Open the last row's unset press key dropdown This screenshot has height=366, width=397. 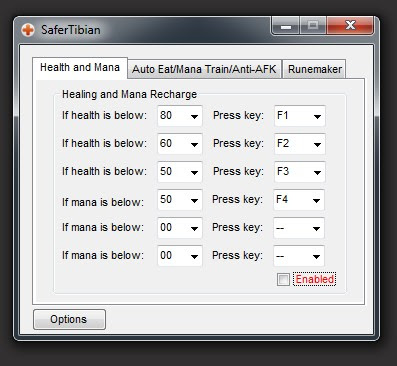point(299,256)
